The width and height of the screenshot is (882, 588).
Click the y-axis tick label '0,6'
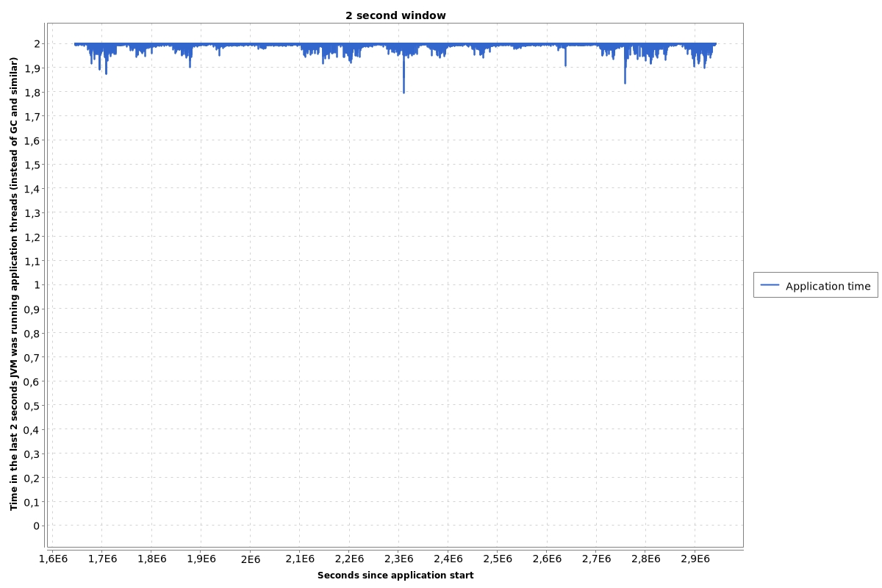33,381
